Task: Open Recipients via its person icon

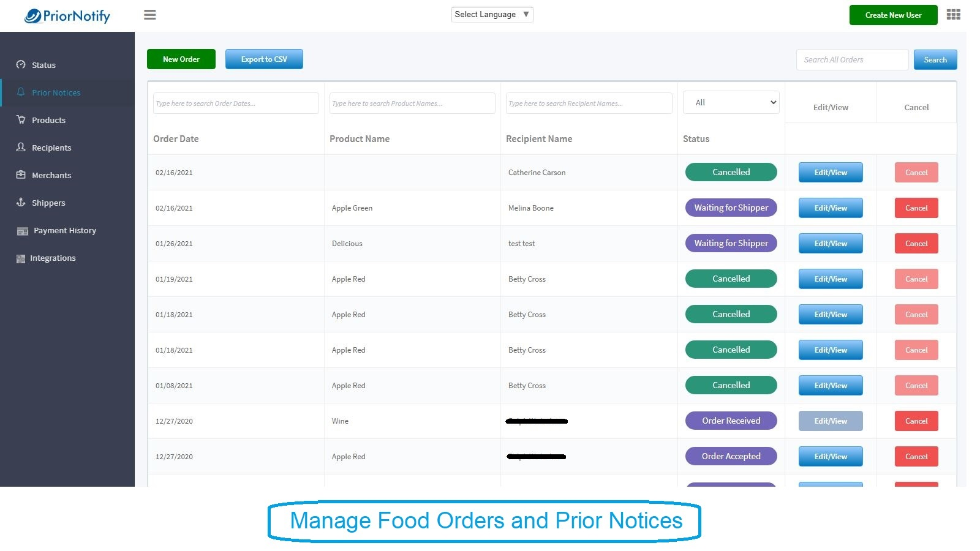Action: click(21, 147)
